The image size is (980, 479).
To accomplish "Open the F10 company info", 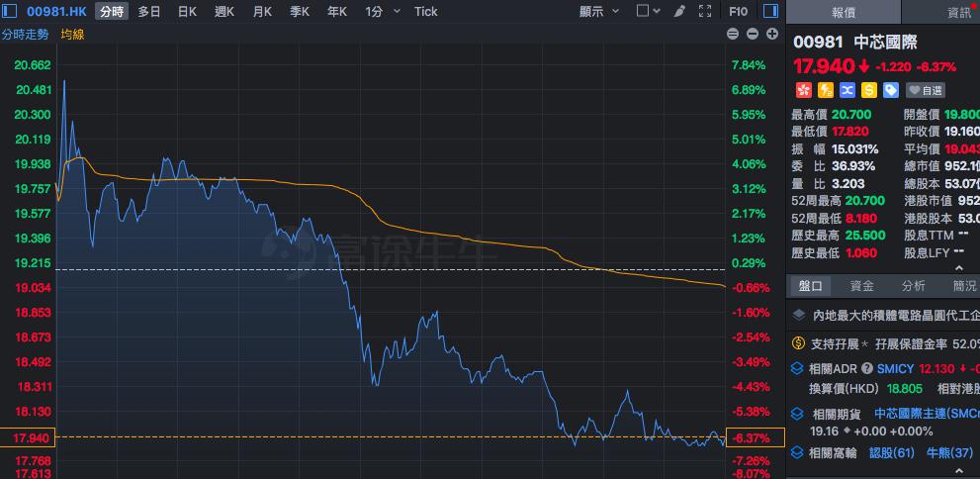I will click(738, 11).
